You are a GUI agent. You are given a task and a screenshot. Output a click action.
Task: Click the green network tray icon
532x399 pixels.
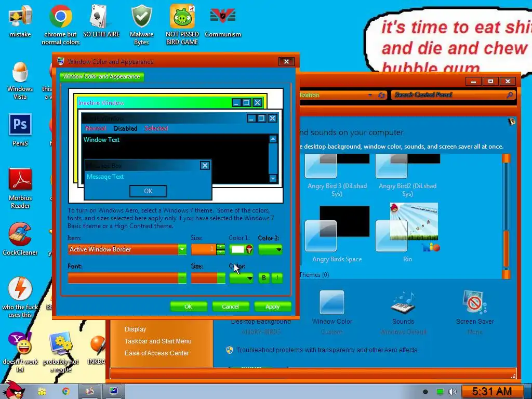440,392
